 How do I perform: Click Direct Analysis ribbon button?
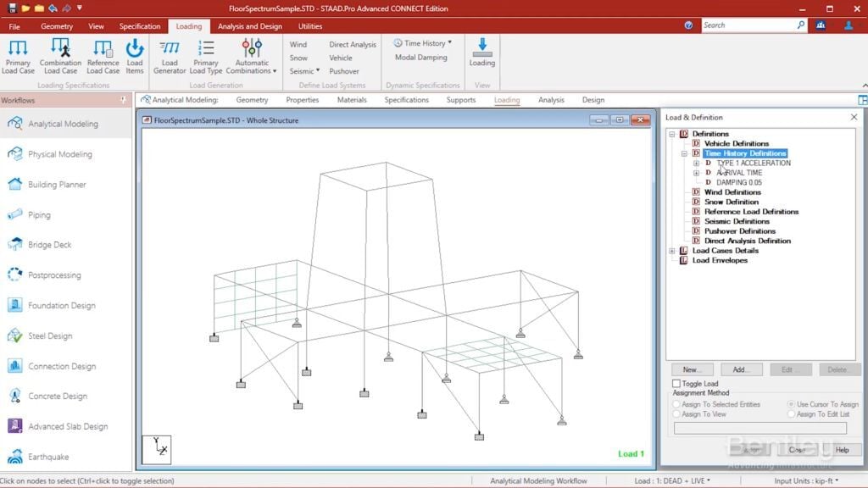click(352, 44)
